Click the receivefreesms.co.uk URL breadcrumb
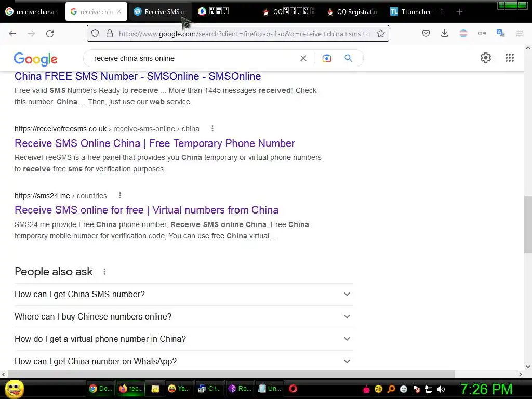 pos(107,129)
